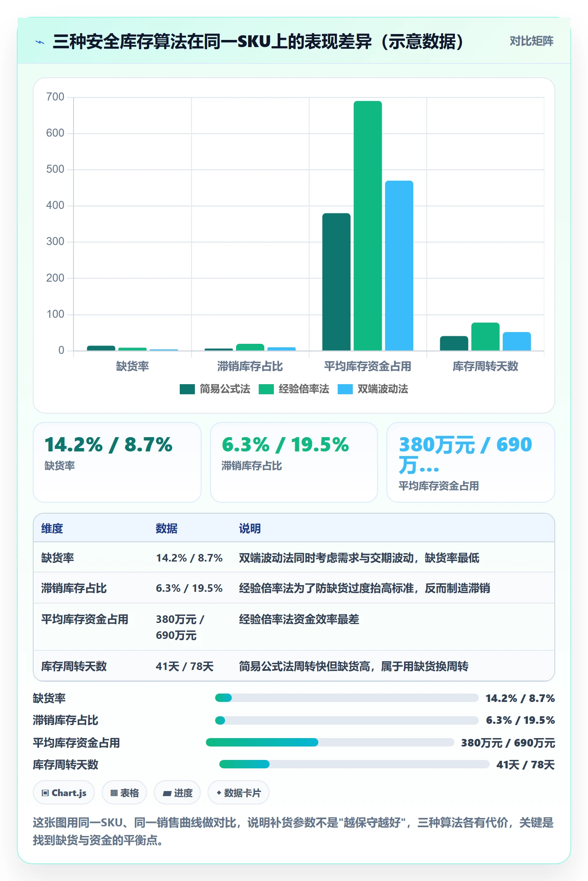Toggle the 双端波动法 legend color swatch
The height and width of the screenshot is (881, 588).
(x=345, y=389)
